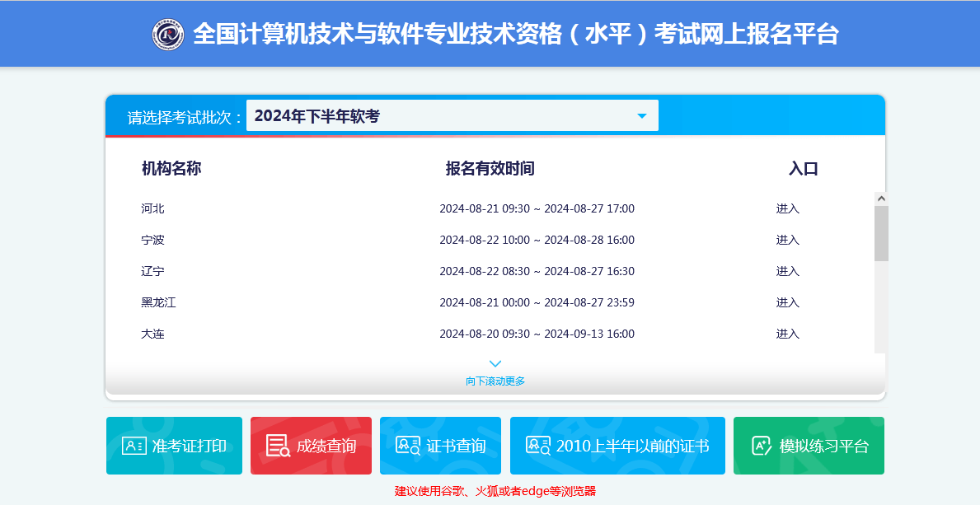Open the 2024年下半年软考 exam batch dropdown
The width and height of the screenshot is (980, 505).
[452, 116]
